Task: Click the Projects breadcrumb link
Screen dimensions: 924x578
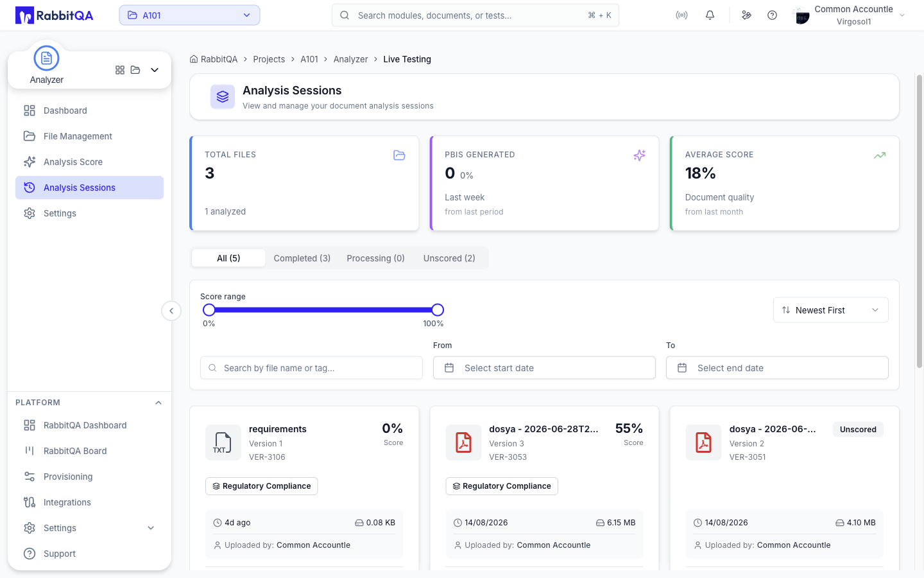Action: (269, 59)
